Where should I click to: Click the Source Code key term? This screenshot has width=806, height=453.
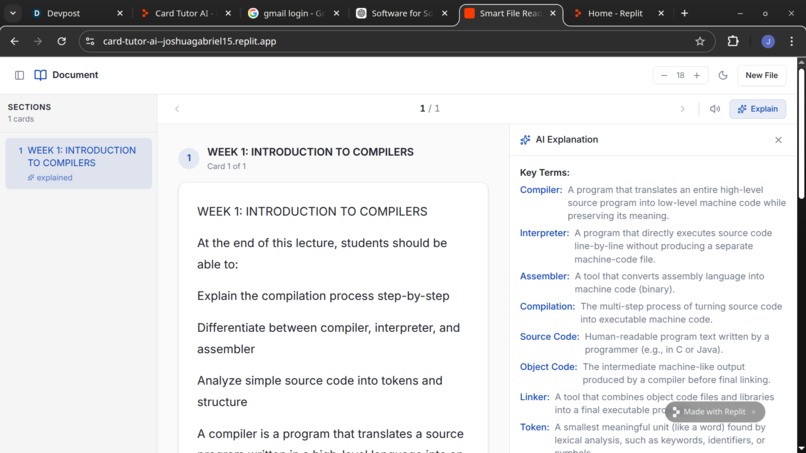tap(549, 337)
